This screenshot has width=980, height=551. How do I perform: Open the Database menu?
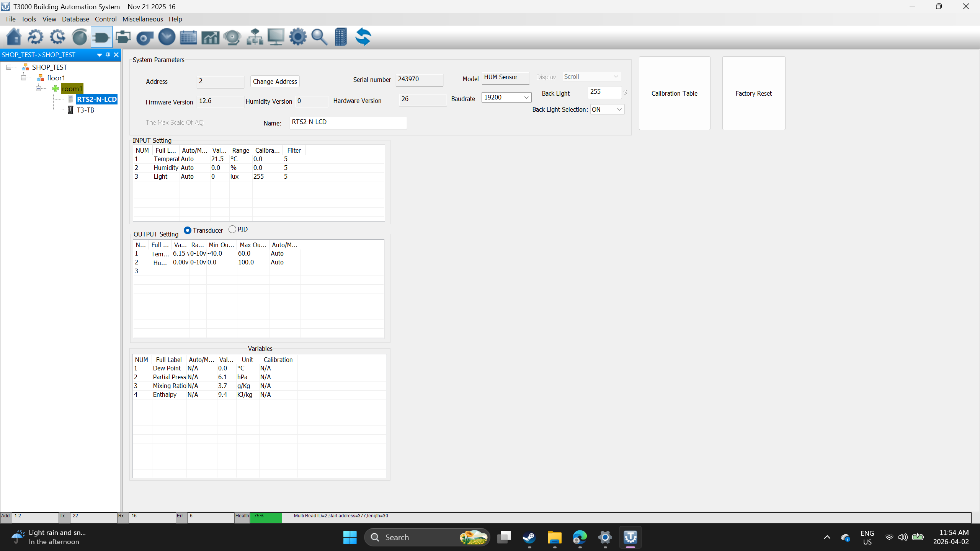click(75, 19)
